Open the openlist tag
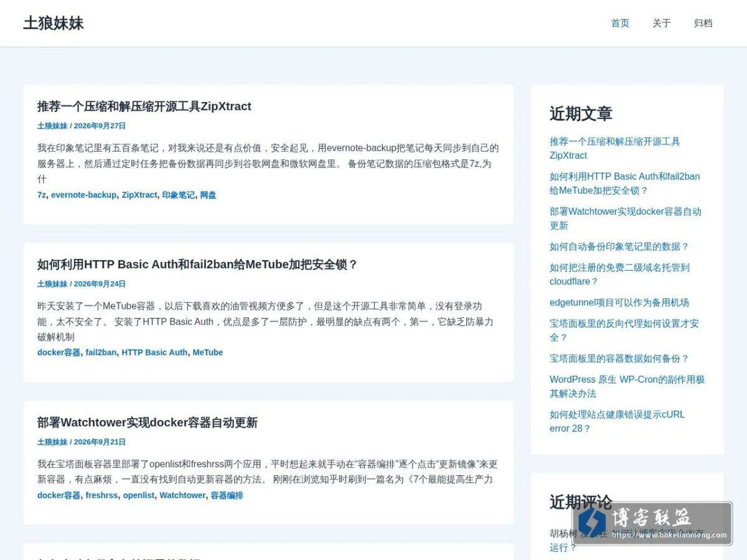The height and width of the screenshot is (560, 747). [x=139, y=495]
